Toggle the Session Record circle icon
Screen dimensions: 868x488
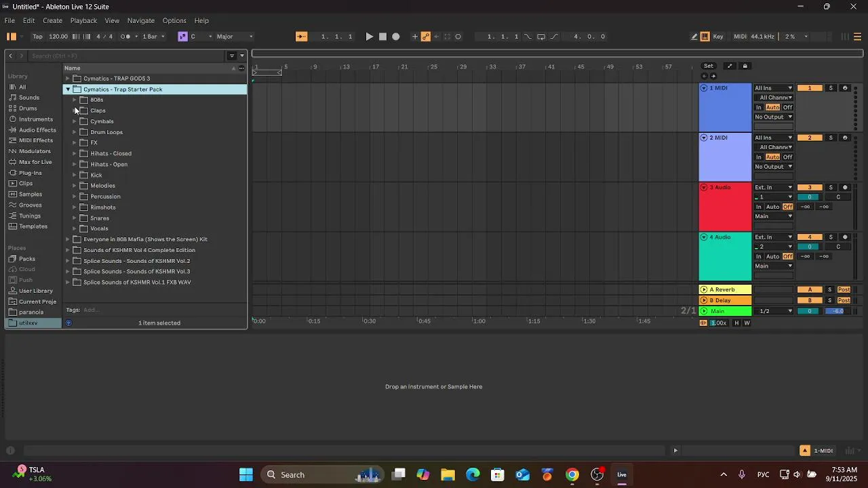458,37
